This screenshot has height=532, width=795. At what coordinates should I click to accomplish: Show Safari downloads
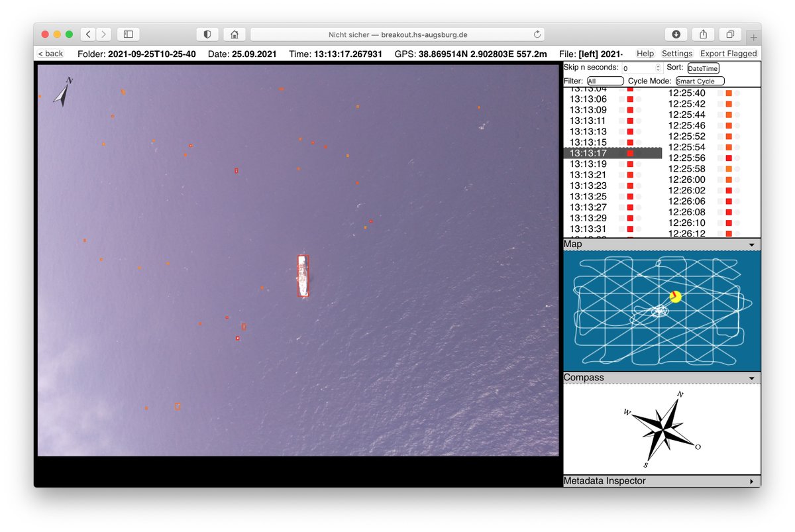tap(676, 34)
